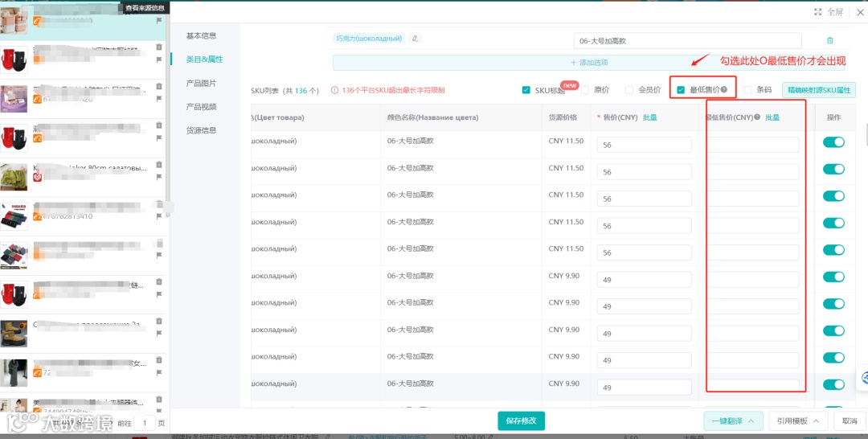Click 批量 link next to 售价(CNY)
This screenshot has height=439, width=868.
click(650, 117)
